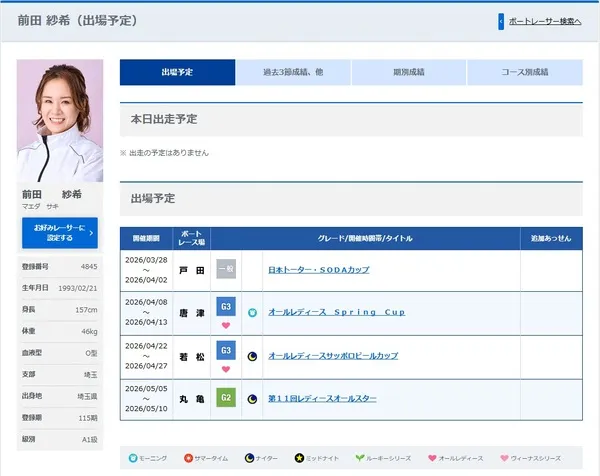Click サマータイム legend icon
Viewport: 600px width, 476px height.
pos(188,458)
